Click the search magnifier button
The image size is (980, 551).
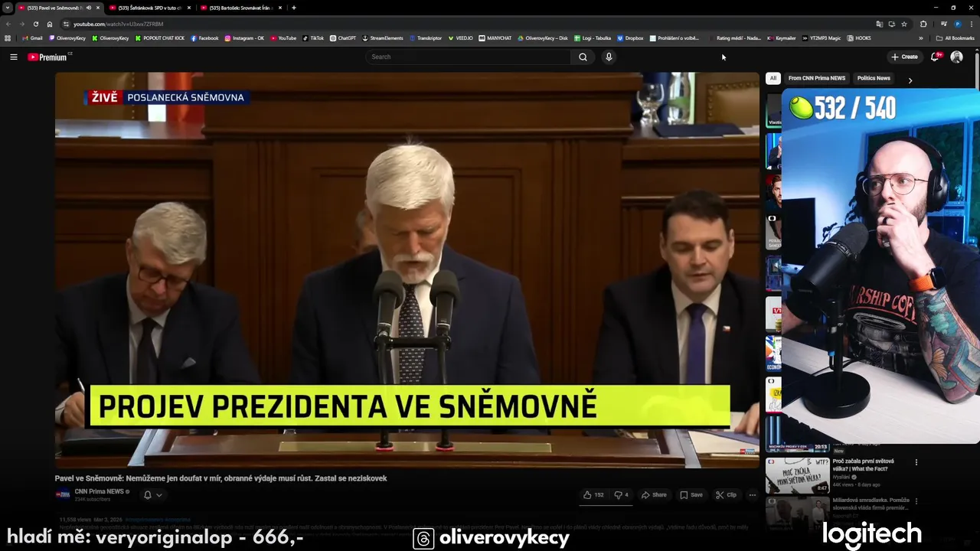pos(583,57)
